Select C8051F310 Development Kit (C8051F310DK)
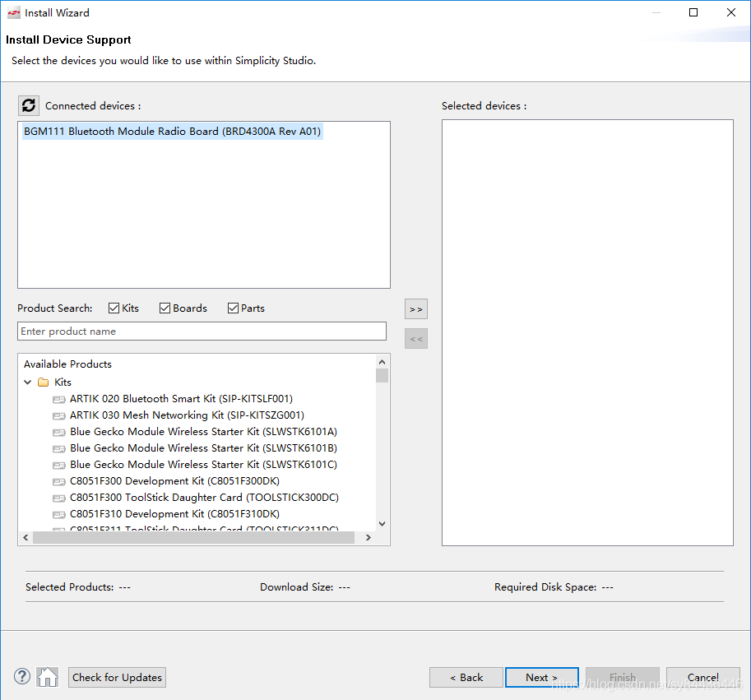This screenshot has height=700, width=751. [x=175, y=514]
